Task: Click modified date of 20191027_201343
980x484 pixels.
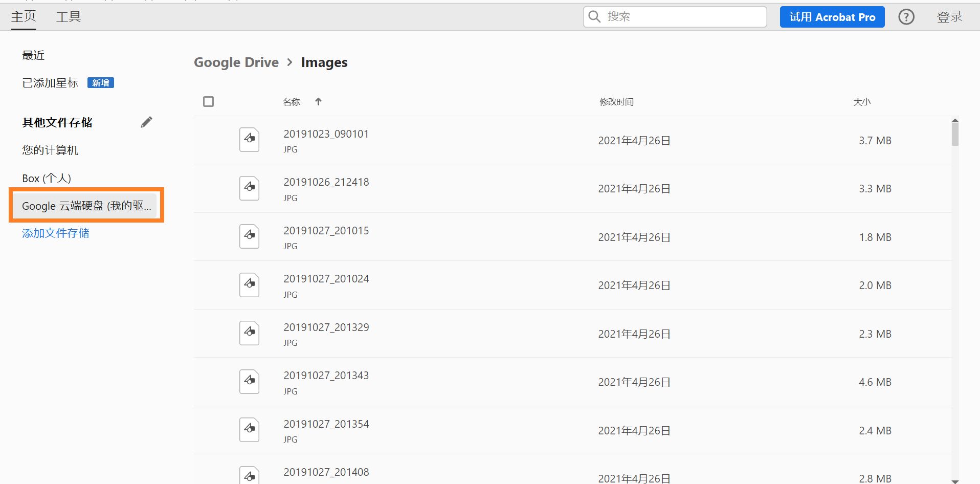Action: click(634, 382)
